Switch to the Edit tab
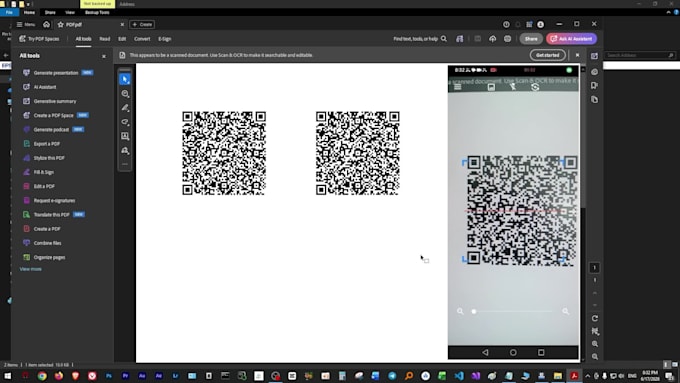The image size is (680, 383). point(122,39)
